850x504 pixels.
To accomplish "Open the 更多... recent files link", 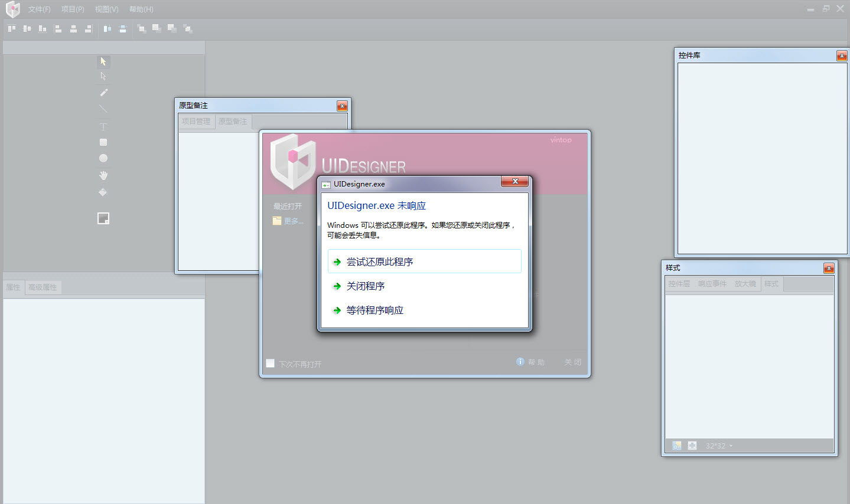I will click(x=293, y=221).
